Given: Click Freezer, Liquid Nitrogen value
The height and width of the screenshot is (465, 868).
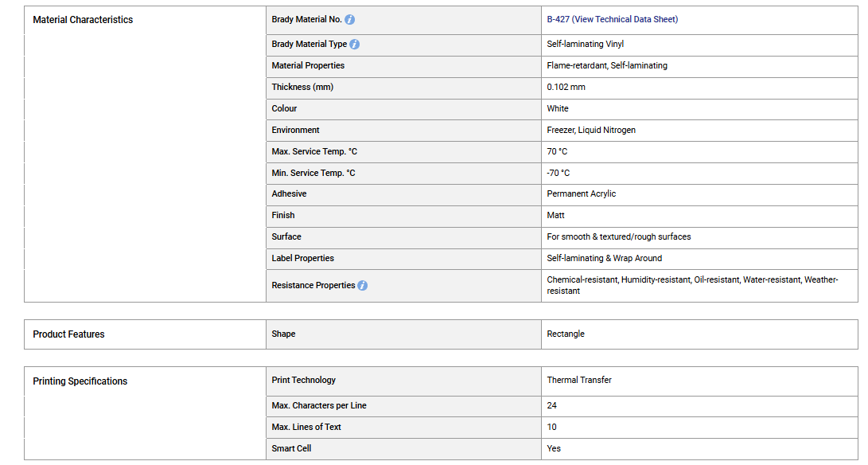Looking at the screenshot, I should pos(591,131).
